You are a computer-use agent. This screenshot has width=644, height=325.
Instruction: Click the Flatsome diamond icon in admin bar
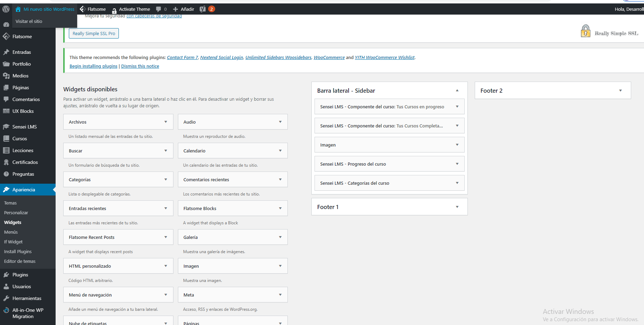click(x=83, y=9)
